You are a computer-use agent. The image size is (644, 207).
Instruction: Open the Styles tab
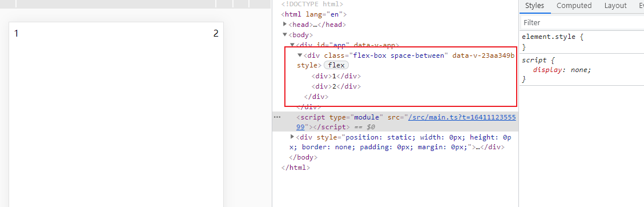click(x=534, y=5)
